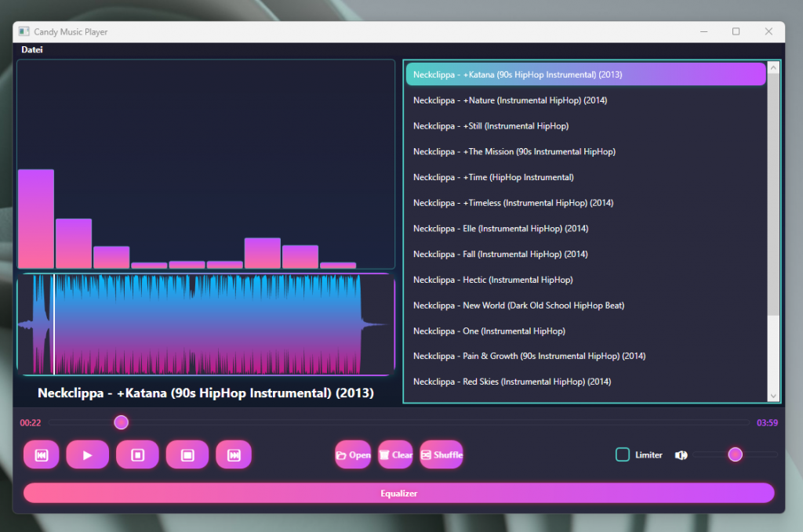Select "Neckclippa - New World" track
Viewport: 803px width, 532px height.
pyautogui.click(x=518, y=306)
